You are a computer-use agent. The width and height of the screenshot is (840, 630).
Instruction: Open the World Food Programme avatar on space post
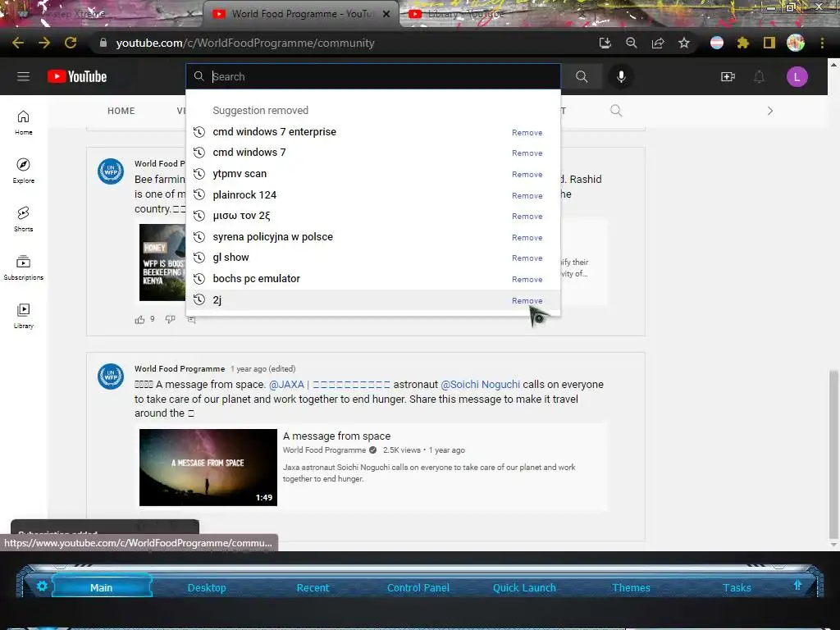[111, 376]
